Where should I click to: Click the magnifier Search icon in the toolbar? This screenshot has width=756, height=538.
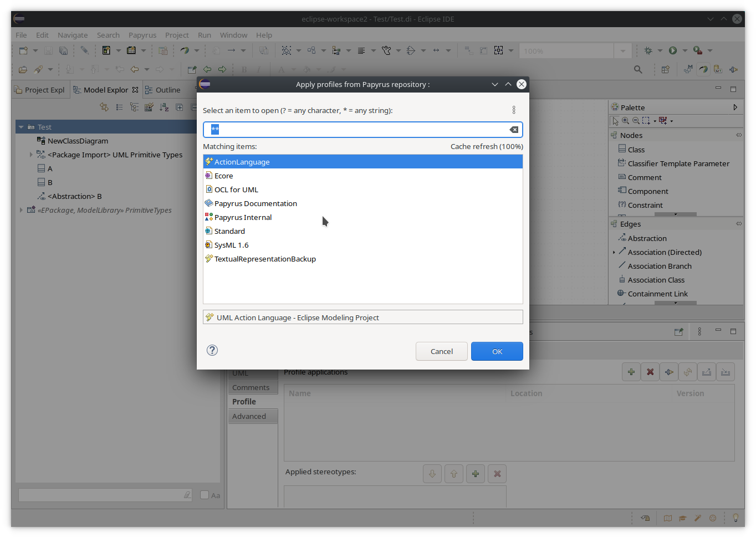638,69
